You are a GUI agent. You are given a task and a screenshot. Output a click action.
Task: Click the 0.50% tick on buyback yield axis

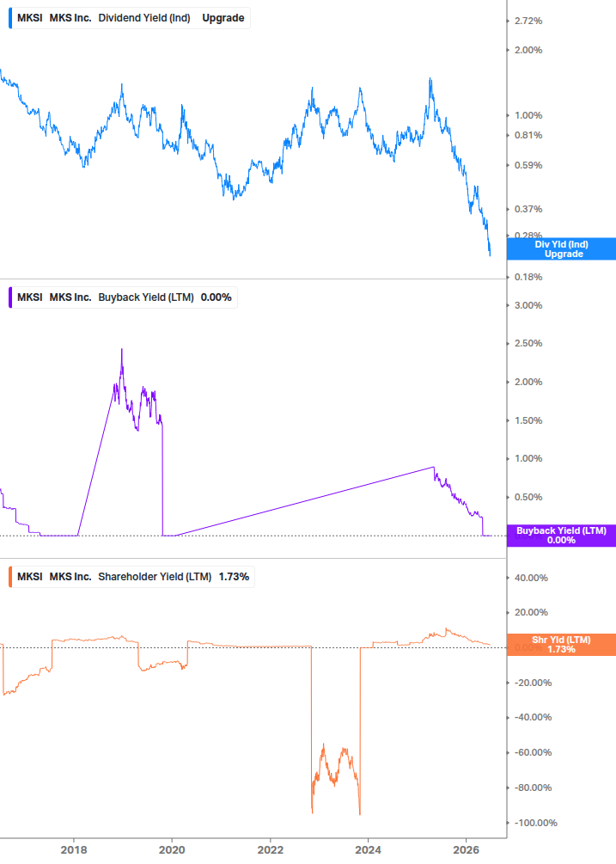coord(528,497)
